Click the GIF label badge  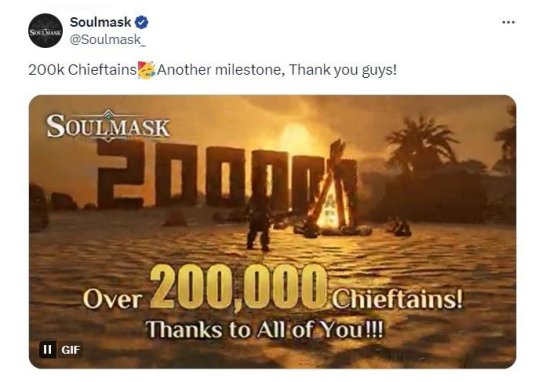(70, 350)
